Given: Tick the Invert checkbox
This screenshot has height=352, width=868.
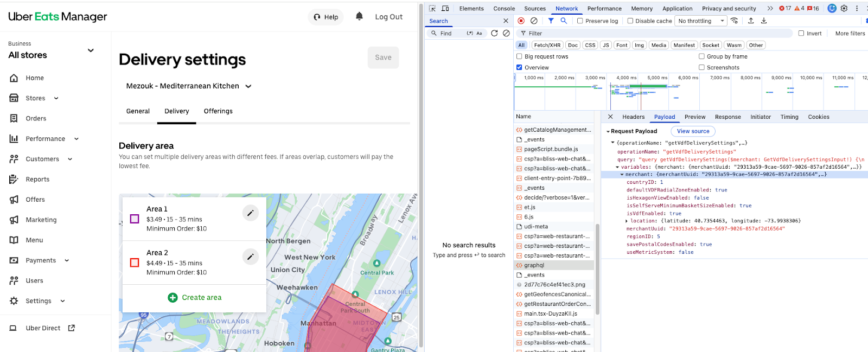Looking at the screenshot, I should pos(801,33).
